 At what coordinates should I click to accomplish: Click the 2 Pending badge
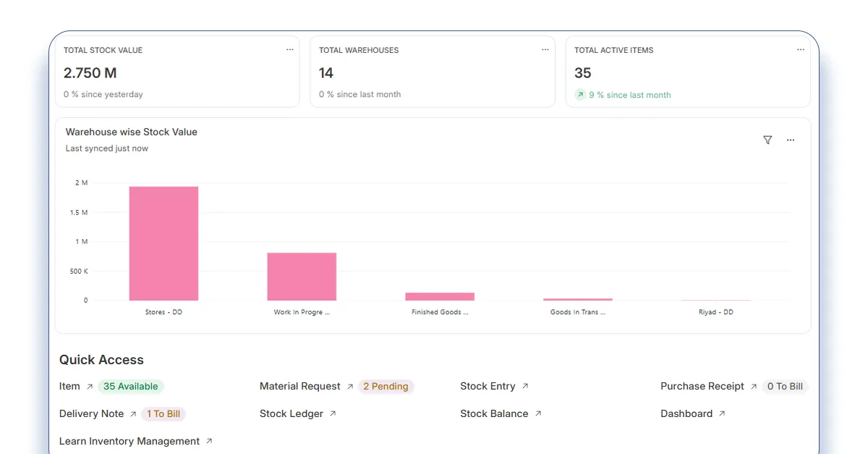[x=386, y=387]
